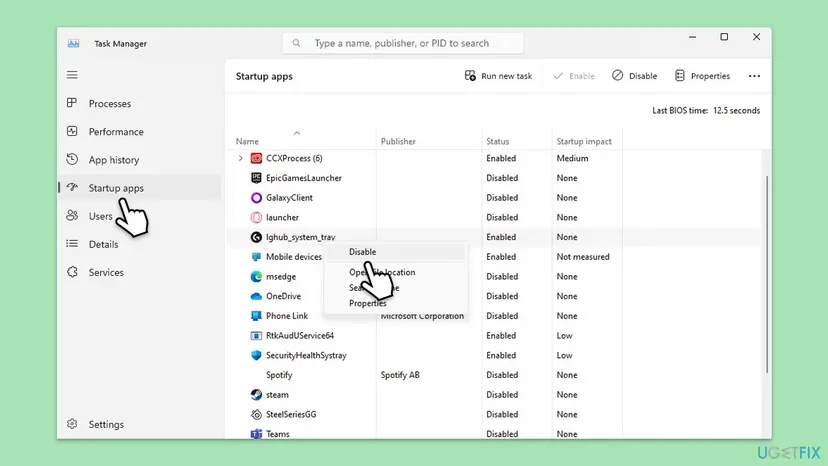The height and width of the screenshot is (466, 828).
Task: Click the msedge browser icon
Action: coord(256,276)
